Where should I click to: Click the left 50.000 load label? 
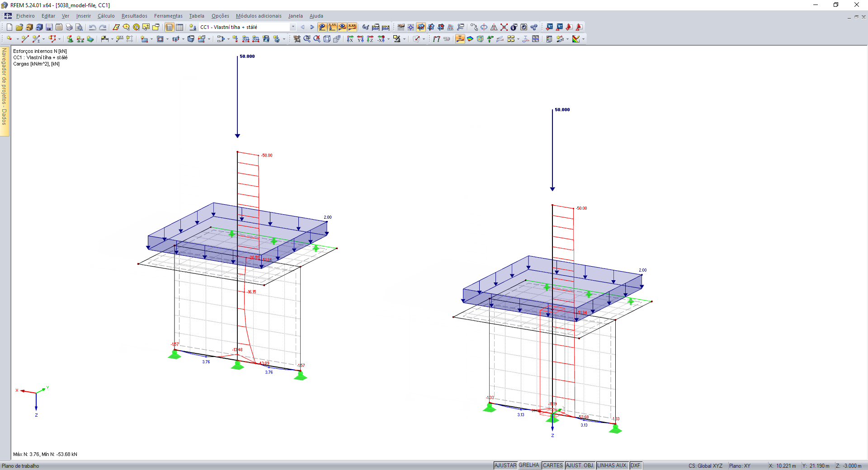click(247, 56)
